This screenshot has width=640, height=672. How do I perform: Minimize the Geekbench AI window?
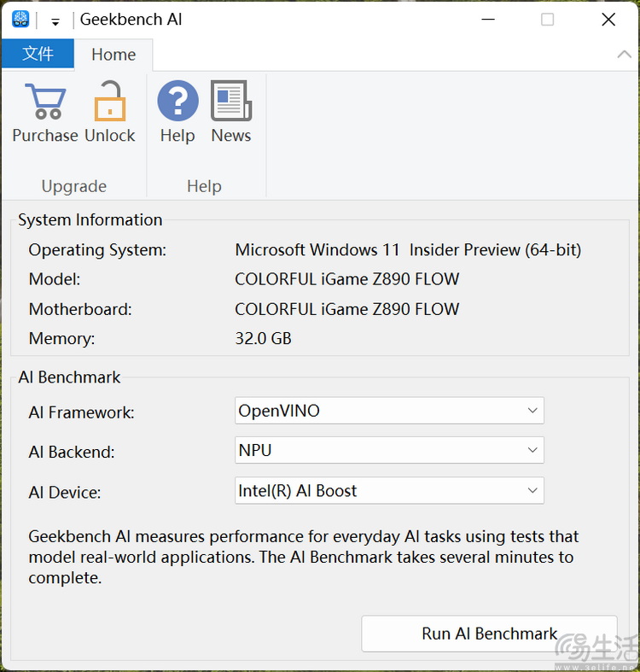(488, 20)
